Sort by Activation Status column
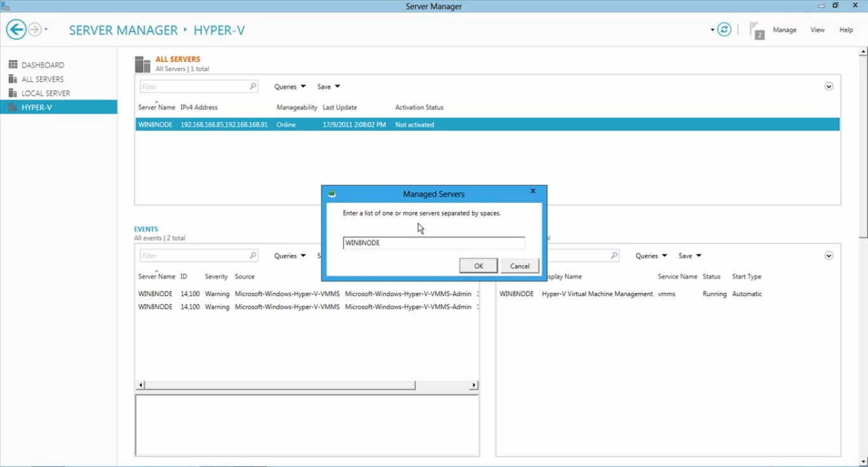 419,107
